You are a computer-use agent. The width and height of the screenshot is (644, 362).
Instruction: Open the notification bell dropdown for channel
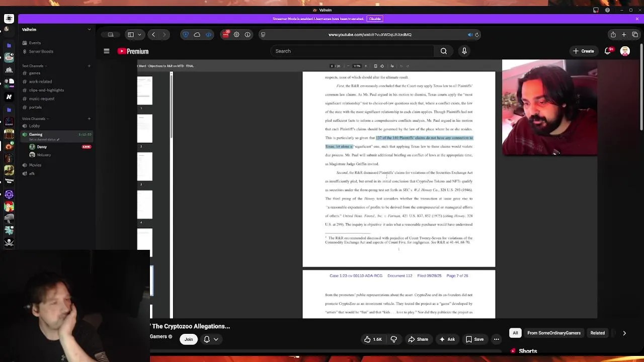coord(211,339)
